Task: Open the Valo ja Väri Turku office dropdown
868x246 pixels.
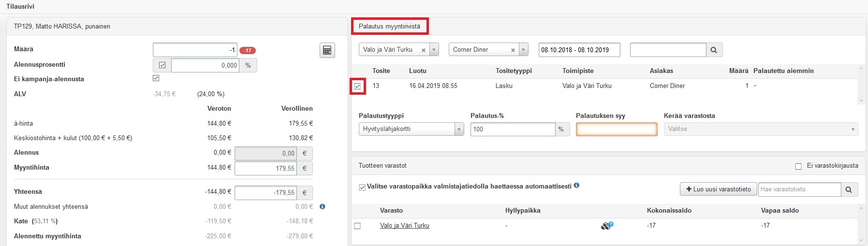Action: pyautogui.click(x=434, y=50)
